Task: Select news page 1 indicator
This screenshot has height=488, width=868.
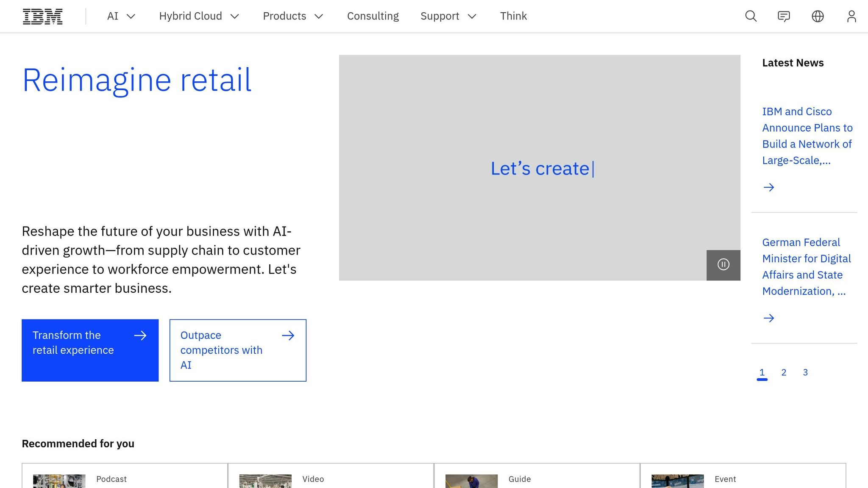Action: point(762,372)
